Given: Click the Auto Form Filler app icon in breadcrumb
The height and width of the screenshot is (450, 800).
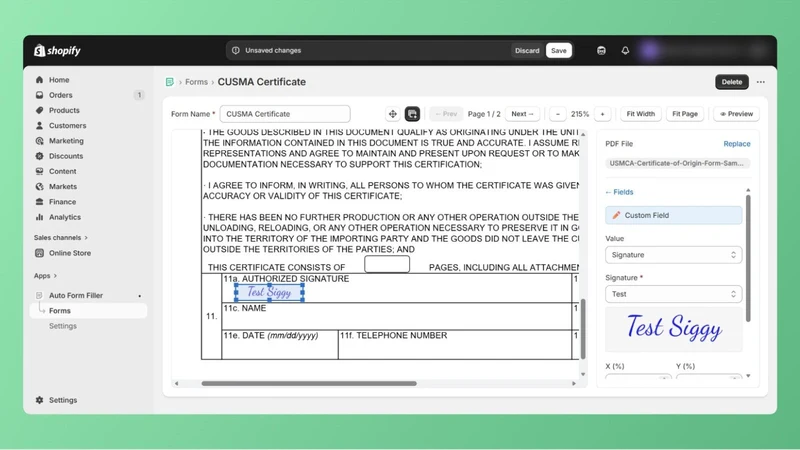Looking at the screenshot, I should [x=170, y=82].
